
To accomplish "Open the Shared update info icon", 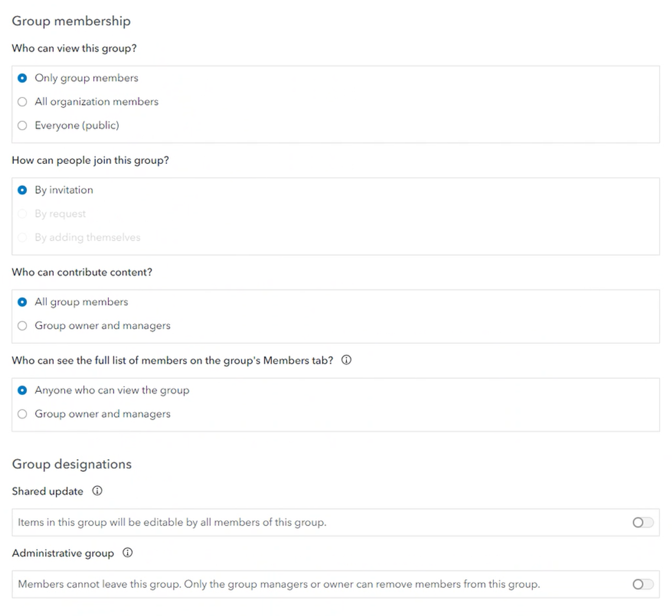I will click(x=97, y=491).
